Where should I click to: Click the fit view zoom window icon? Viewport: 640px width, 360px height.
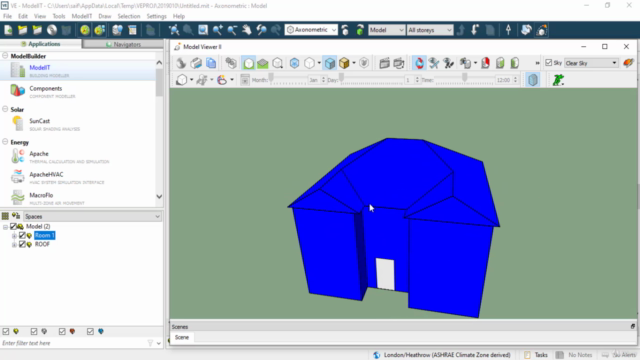pyautogui.click(x=203, y=30)
